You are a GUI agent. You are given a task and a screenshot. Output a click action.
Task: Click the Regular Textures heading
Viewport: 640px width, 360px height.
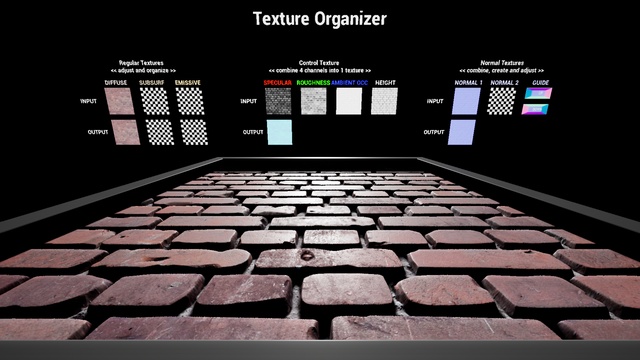point(141,63)
